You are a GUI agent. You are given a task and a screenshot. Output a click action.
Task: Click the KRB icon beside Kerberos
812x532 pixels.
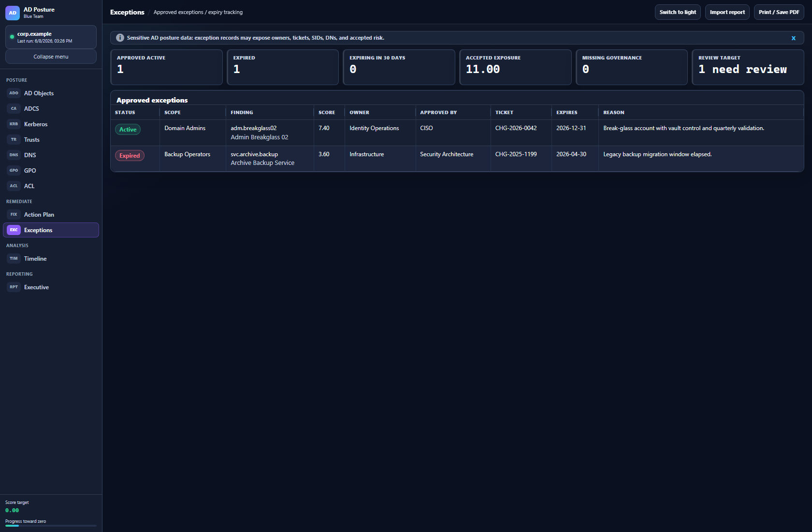point(14,124)
